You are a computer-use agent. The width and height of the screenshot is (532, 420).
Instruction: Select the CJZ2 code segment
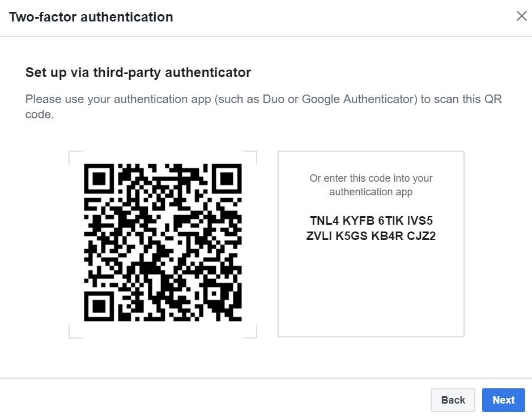(x=422, y=236)
